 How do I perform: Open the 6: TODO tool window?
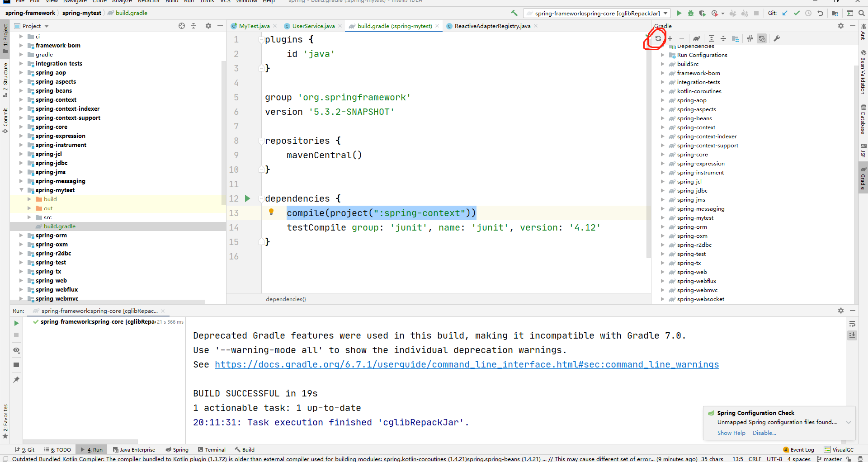coord(57,450)
